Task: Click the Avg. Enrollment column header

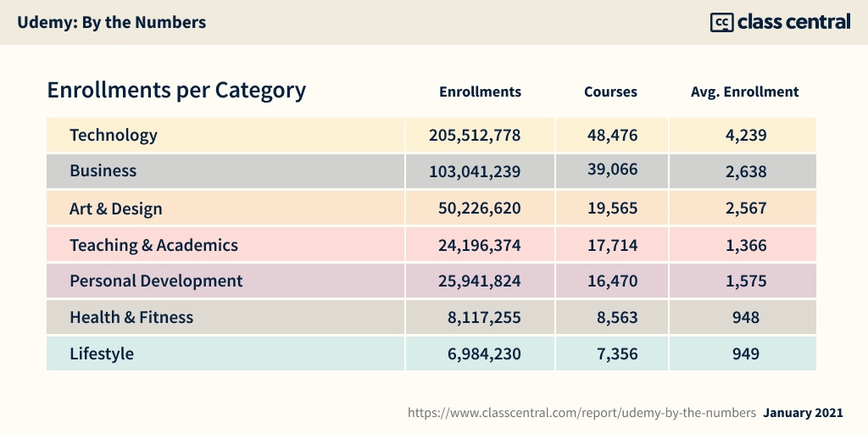Action: 744,92
